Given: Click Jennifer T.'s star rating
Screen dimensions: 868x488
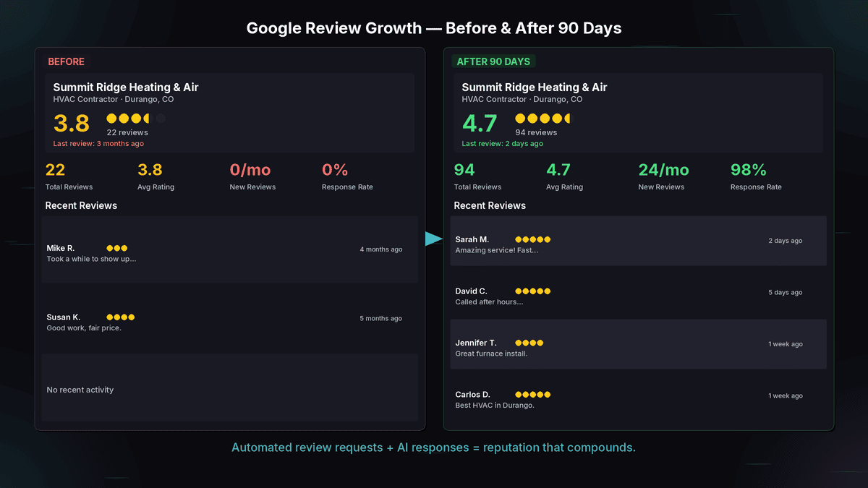Looking at the screenshot, I should click(529, 343).
